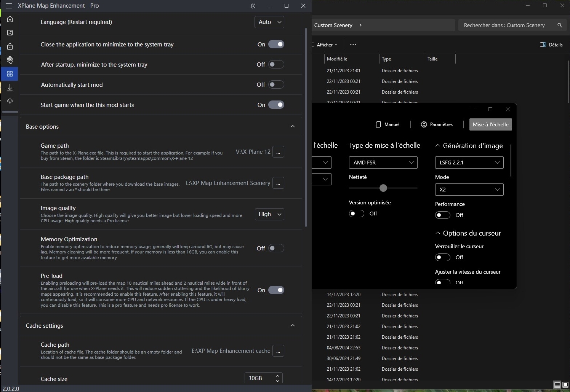Go to the Home page icon
Screen dimensions: 570x392
[x=10, y=19]
